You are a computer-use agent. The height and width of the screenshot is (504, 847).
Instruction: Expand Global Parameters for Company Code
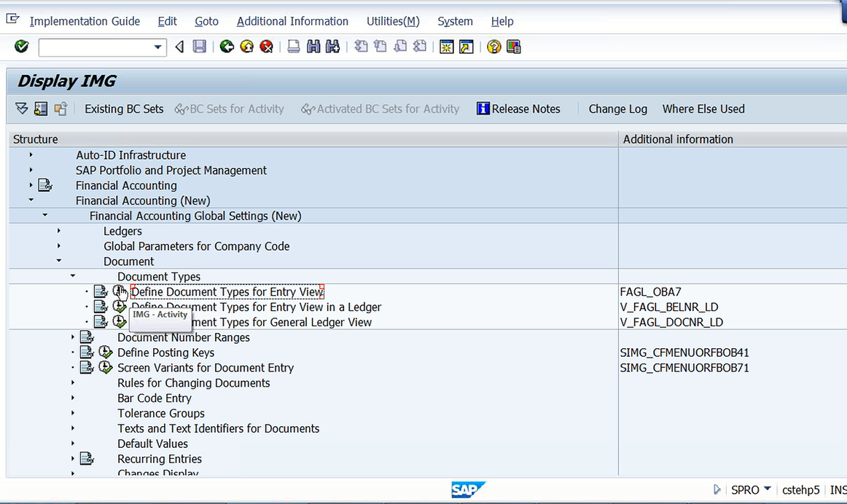(x=59, y=245)
